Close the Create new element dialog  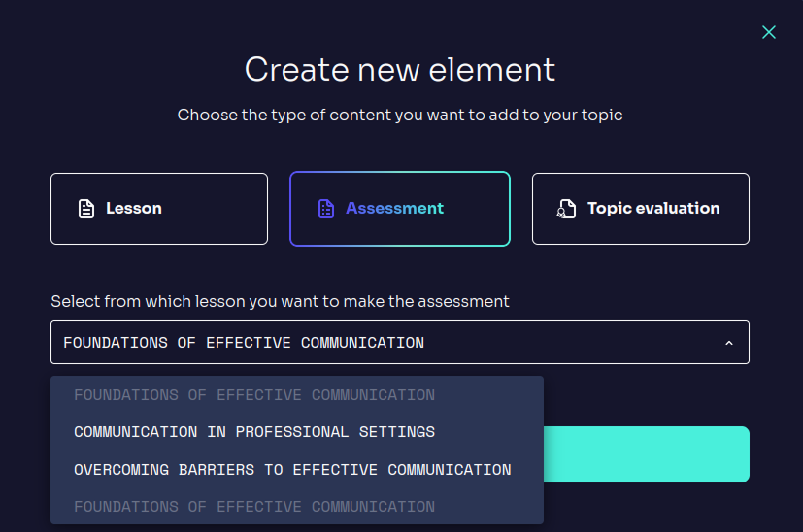pos(769,32)
